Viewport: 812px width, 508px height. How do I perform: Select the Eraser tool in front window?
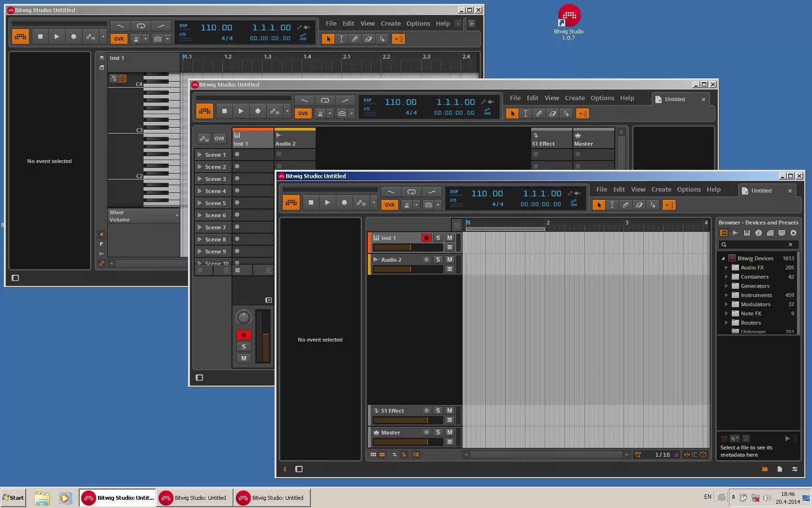pos(639,205)
